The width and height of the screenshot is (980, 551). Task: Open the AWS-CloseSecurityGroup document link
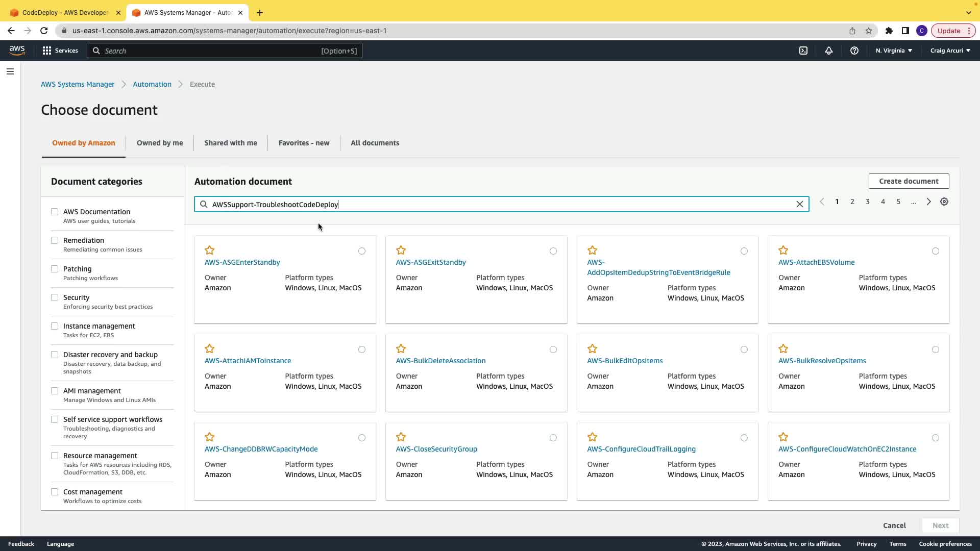[x=436, y=449]
